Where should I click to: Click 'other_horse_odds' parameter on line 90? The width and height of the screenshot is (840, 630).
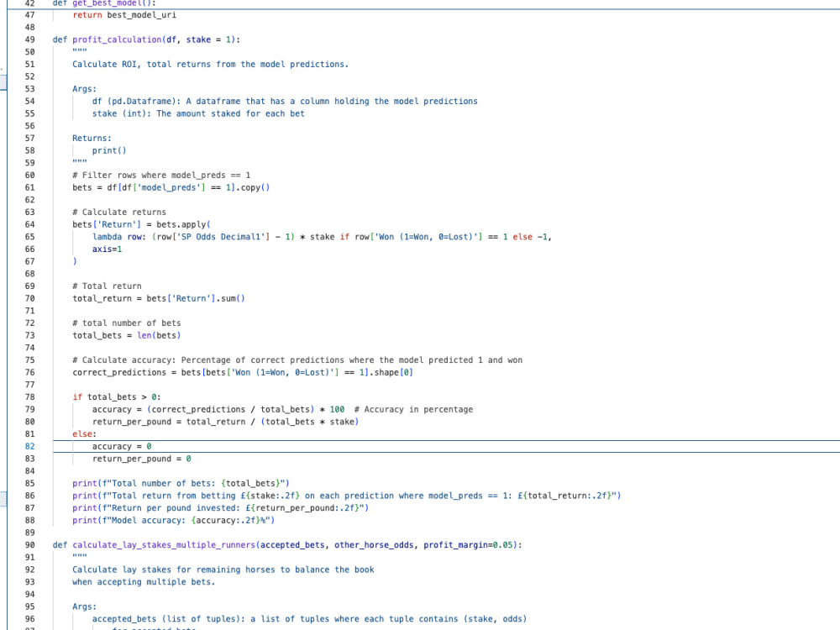374,545
